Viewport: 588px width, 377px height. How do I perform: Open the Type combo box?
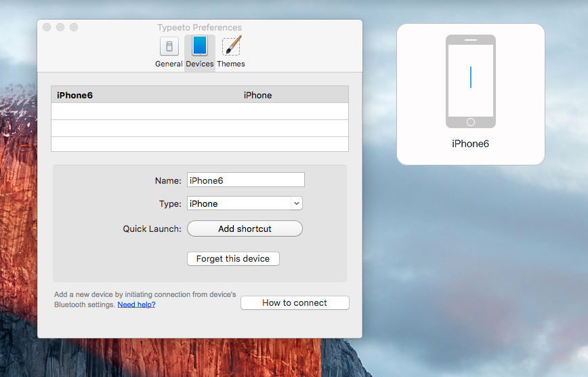(245, 203)
